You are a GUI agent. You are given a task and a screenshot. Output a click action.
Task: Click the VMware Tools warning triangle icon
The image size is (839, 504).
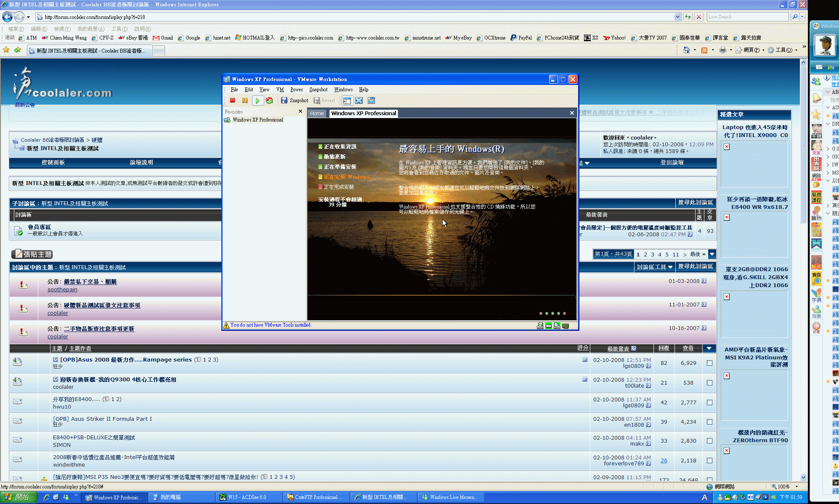[x=226, y=325]
